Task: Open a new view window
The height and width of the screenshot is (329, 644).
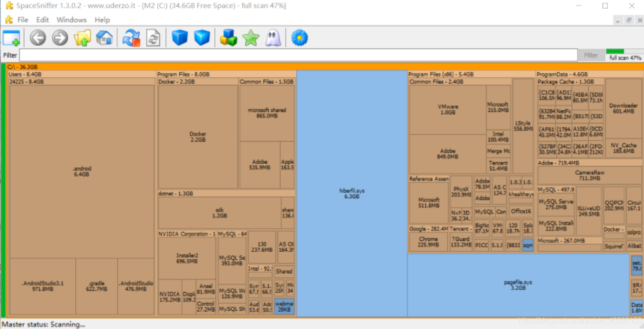Action: pyautogui.click(x=11, y=38)
